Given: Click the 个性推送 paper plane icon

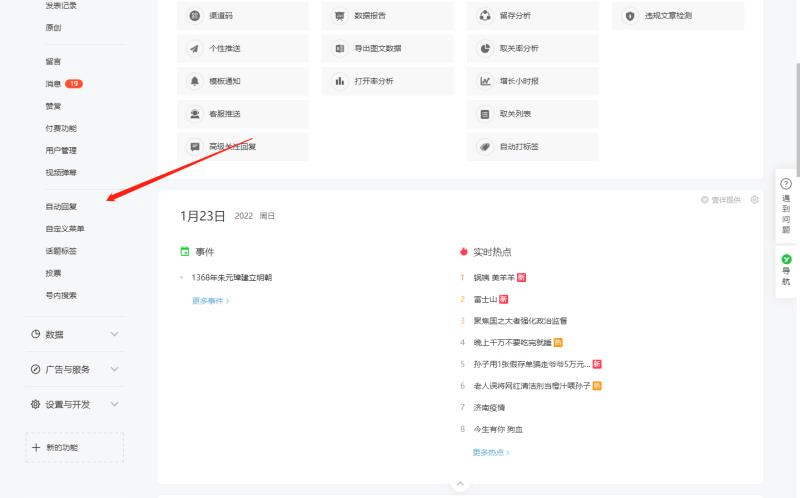Looking at the screenshot, I should (x=195, y=48).
